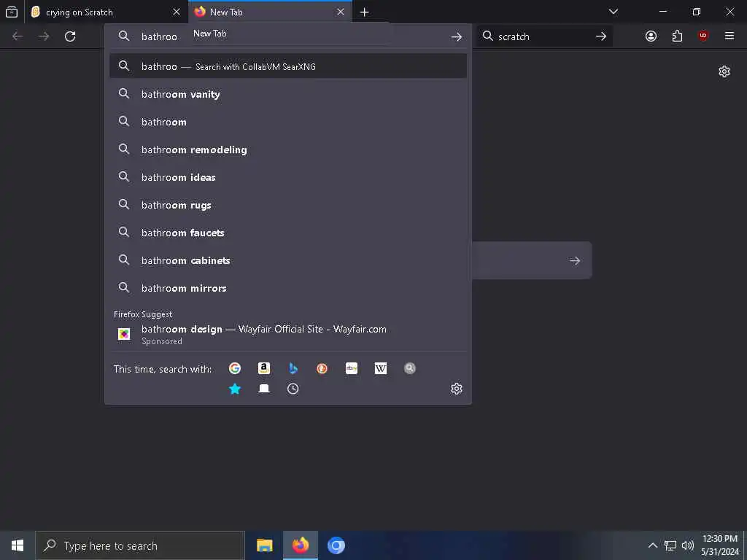Open new tab page customize gear

724,71
